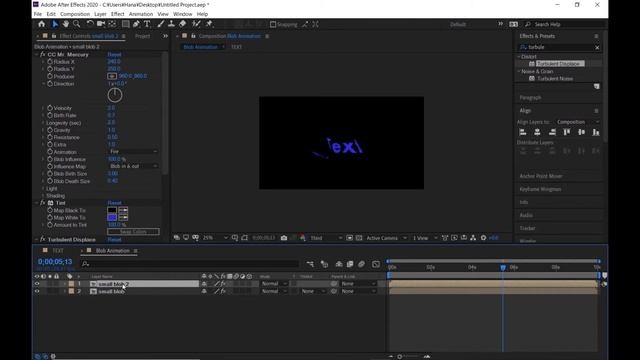Select the Selection arrow tool
This screenshot has height=360, width=640.
(55, 24)
